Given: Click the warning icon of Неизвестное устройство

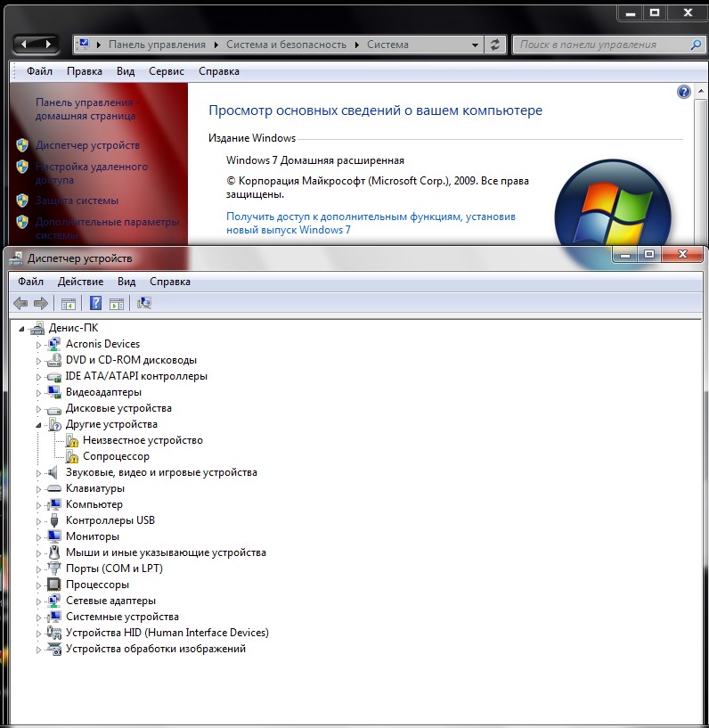Looking at the screenshot, I should (x=72, y=440).
